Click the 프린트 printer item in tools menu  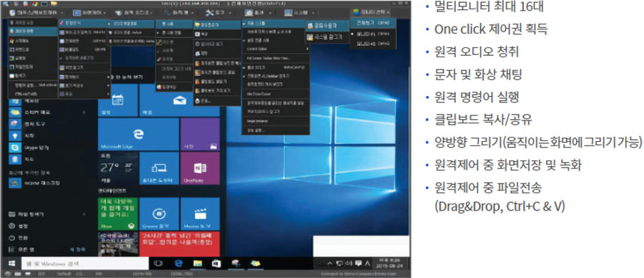coord(217,100)
